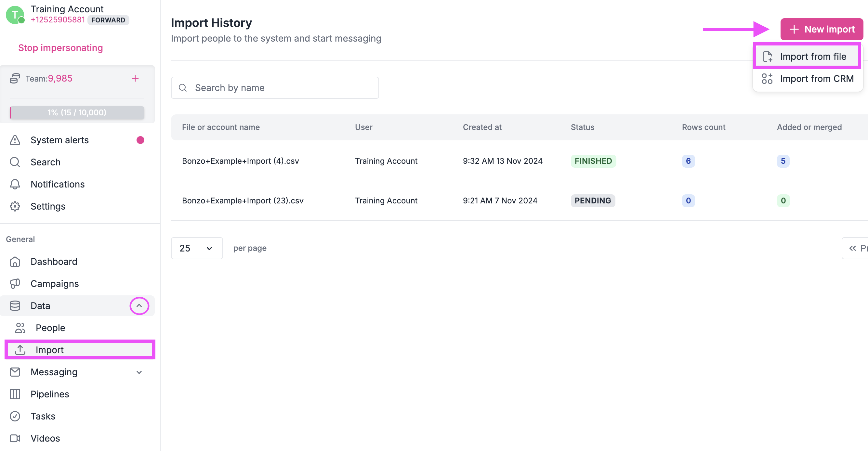868x451 pixels.
Task: Open the Videos page
Action: click(77, 438)
